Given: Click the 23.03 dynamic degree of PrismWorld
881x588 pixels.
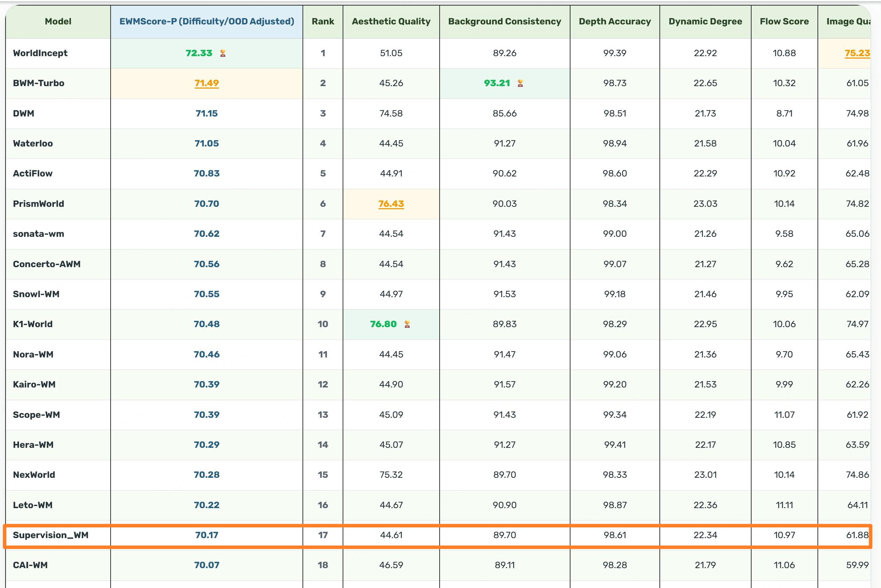Looking at the screenshot, I should tap(705, 204).
